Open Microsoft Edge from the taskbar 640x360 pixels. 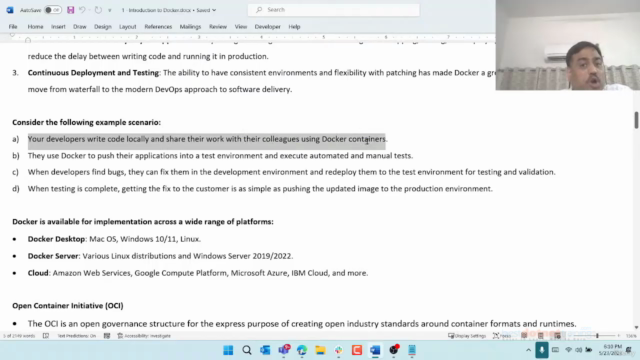coord(302,350)
